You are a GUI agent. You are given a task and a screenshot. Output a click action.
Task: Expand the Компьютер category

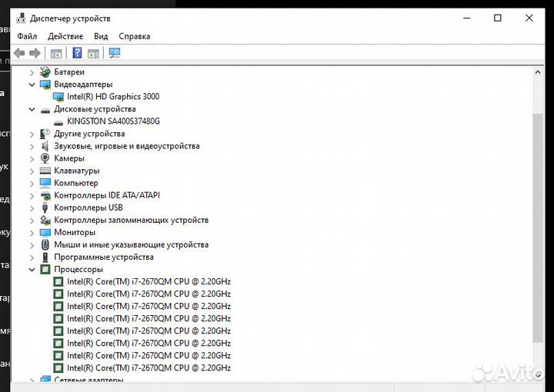(x=32, y=184)
